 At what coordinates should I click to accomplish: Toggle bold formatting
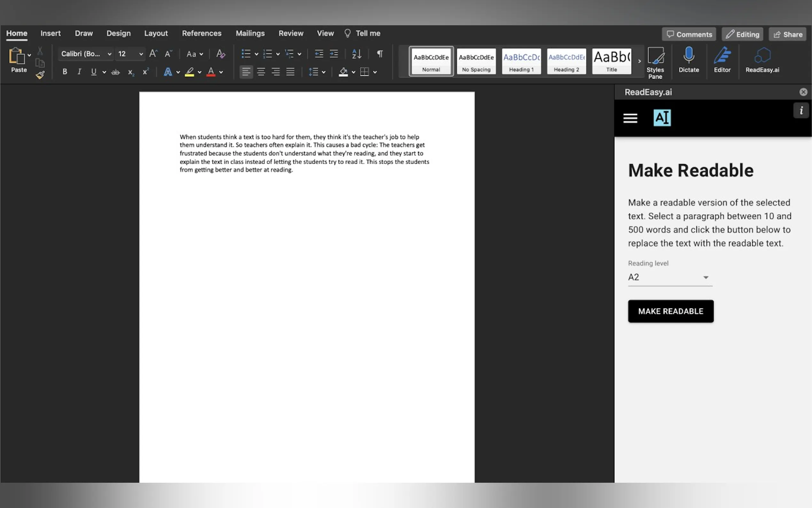click(65, 72)
